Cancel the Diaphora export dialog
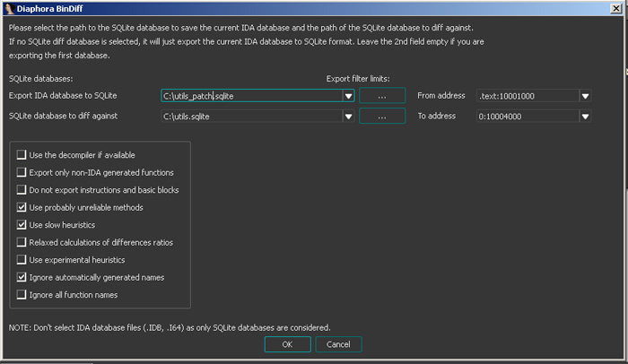The width and height of the screenshot is (628, 364). tap(338, 344)
